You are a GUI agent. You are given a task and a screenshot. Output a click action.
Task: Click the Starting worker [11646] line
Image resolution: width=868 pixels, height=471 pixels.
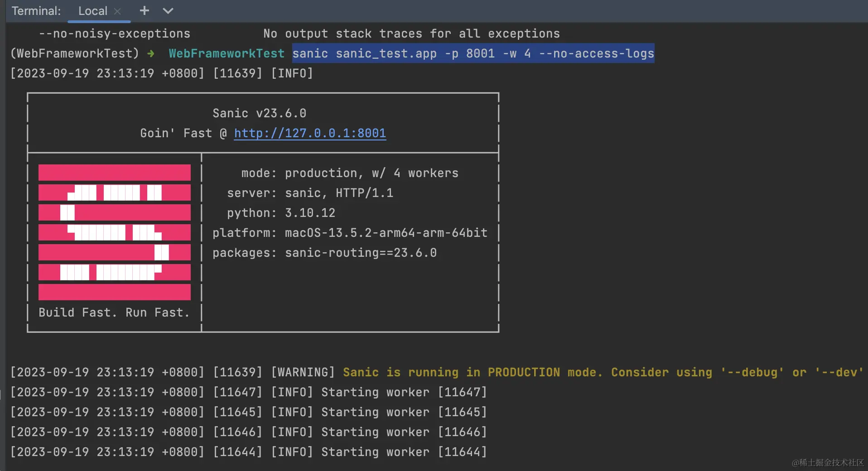point(248,432)
